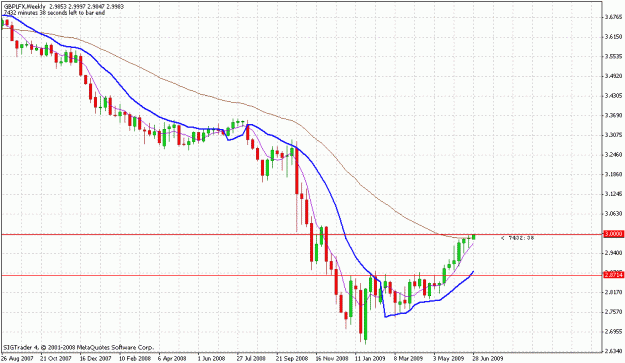The image size is (625, 363).
Task: Click the 28 Jun 2009 date label
Action: (x=487, y=359)
